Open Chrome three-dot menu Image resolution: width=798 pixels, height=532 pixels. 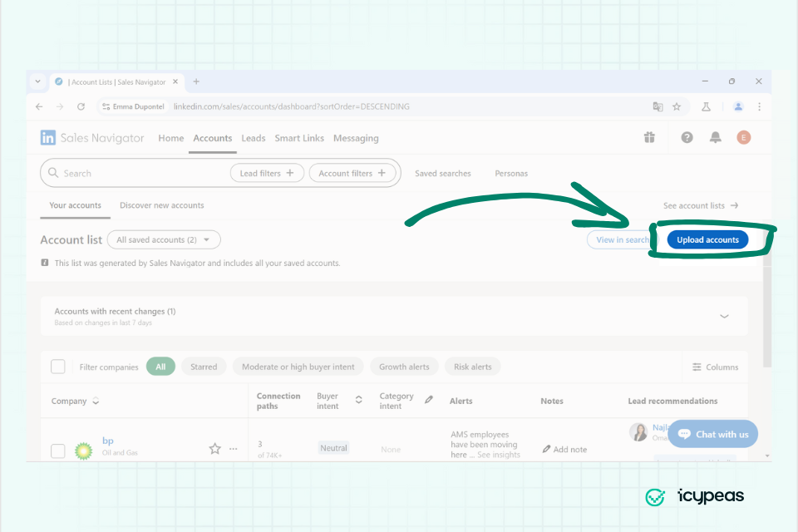[x=759, y=106]
